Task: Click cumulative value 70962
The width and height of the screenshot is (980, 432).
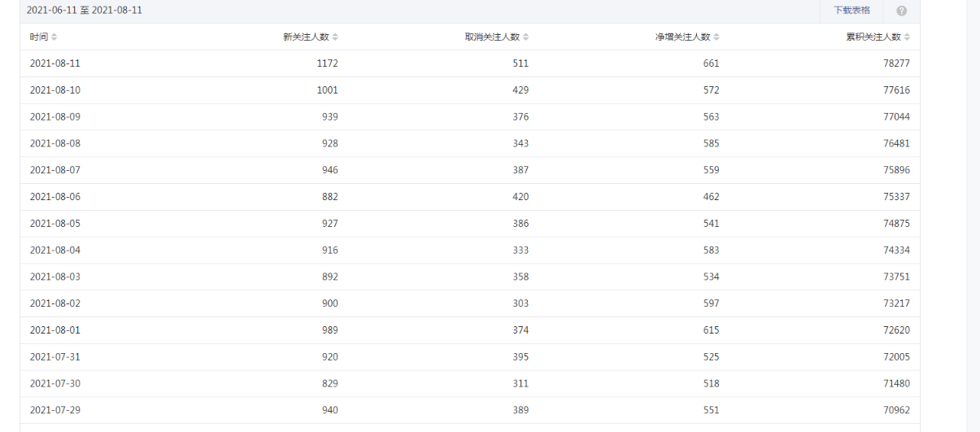Action: (896, 410)
